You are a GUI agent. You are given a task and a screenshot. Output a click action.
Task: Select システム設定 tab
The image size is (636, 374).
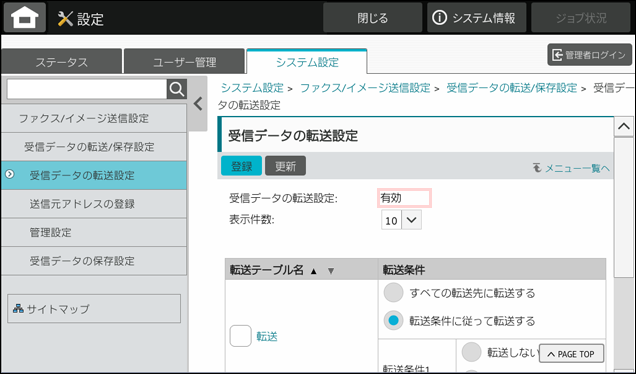(307, 62)
